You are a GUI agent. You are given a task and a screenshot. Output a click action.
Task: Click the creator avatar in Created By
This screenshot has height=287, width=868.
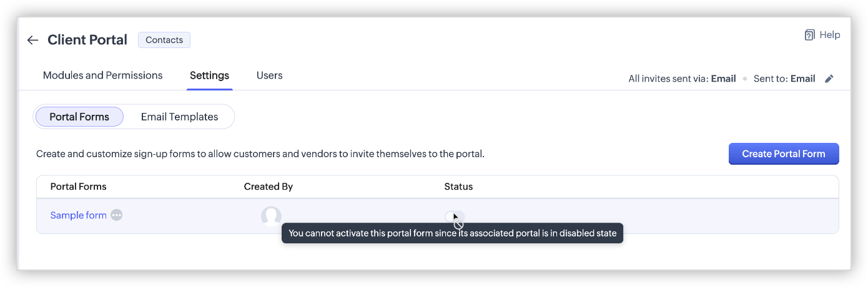[x=271, y=216]
